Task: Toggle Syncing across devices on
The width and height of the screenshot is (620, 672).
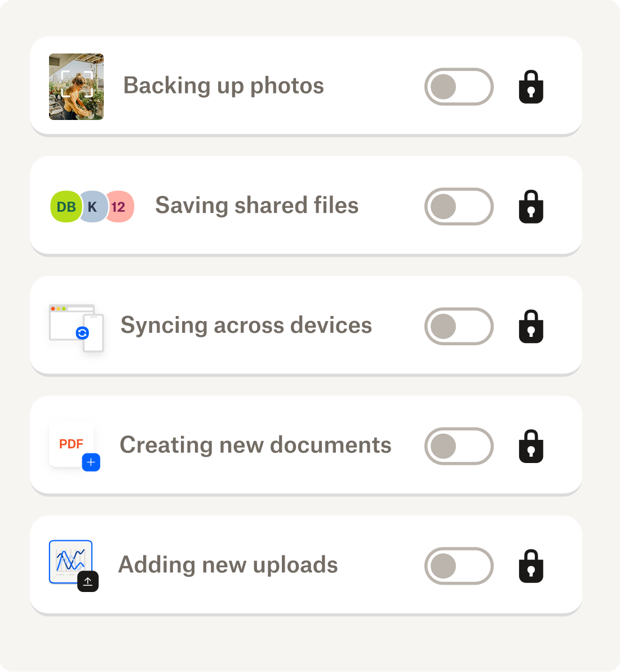Action: coord(459,327)
